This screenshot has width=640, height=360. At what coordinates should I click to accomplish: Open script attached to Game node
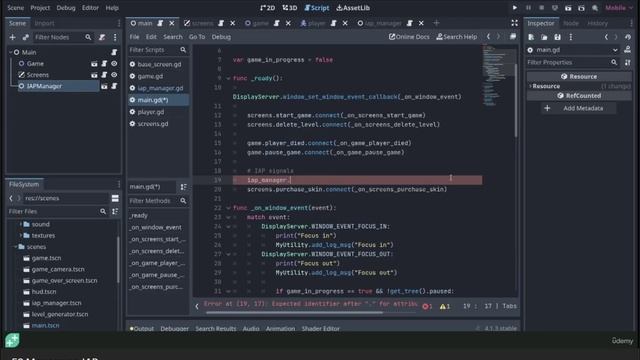click(x=104, y=64)
